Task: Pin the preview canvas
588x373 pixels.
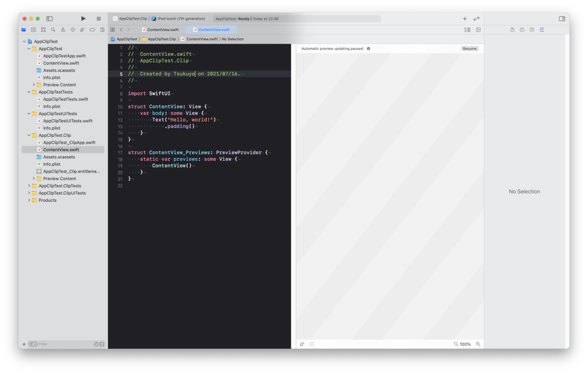Action: point(302,344)
